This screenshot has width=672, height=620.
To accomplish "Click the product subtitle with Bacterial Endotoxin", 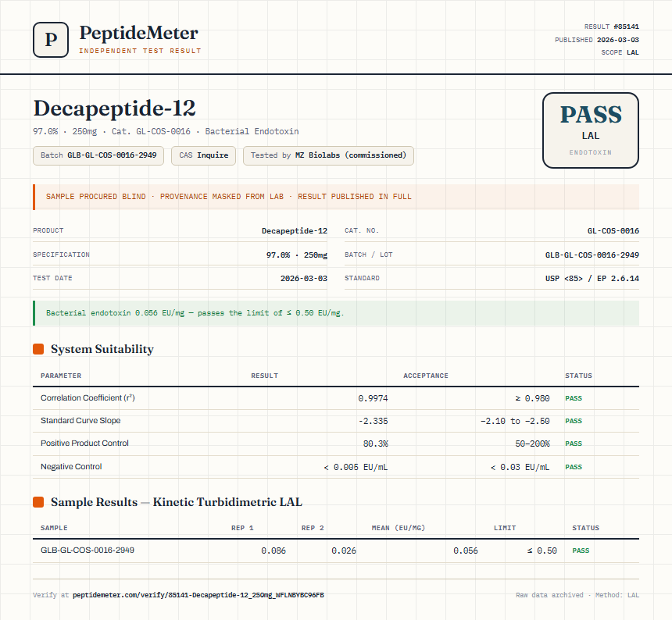I will coord(166,131).
